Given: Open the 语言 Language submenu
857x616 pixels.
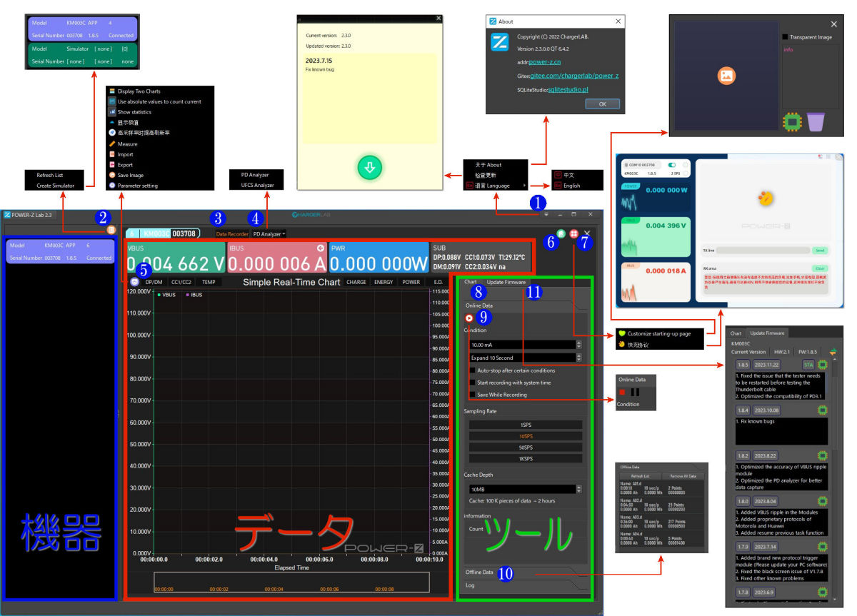Looking at the screenshot, I should coord(496,186).
